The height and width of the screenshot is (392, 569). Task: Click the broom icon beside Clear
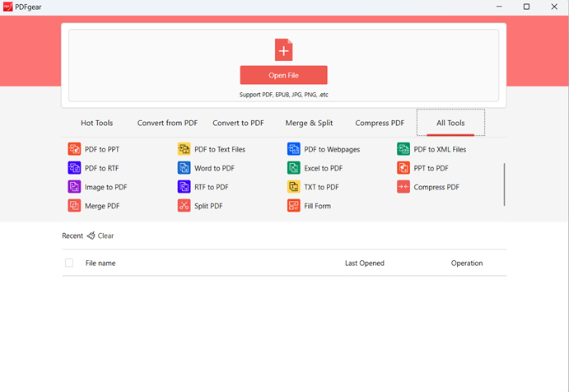[x=91, y=236]
